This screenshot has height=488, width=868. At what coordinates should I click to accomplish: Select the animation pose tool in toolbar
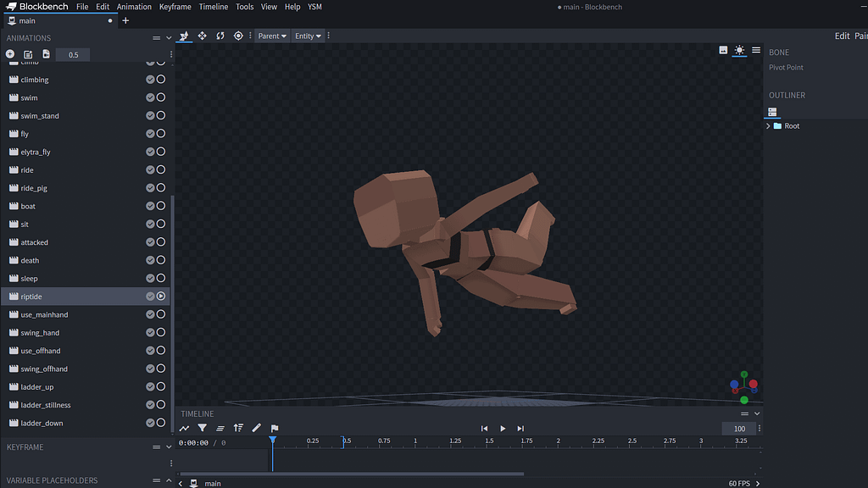pos(184,36)
